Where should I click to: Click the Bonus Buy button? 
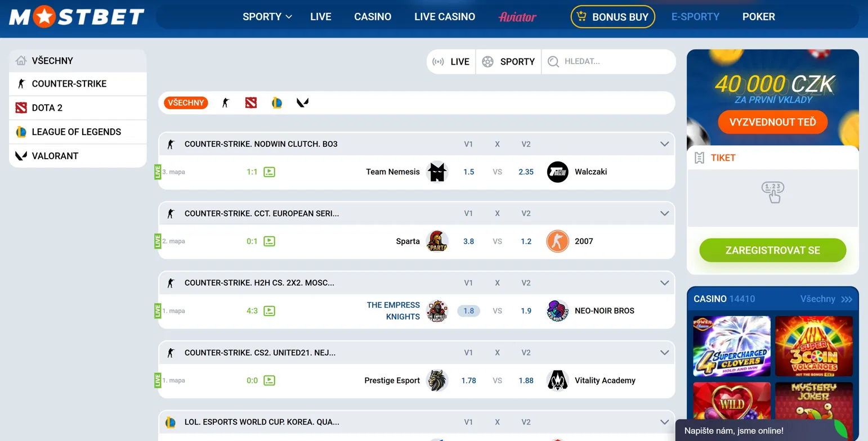pos(613,17)
